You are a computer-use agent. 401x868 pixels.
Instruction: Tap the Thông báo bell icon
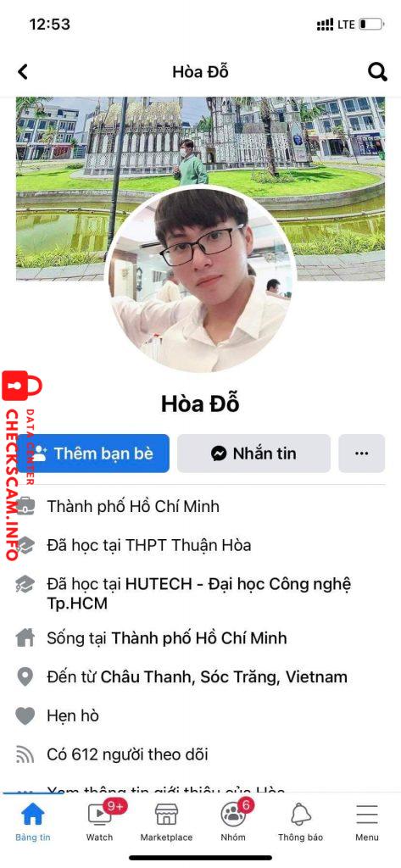[301, 814]
